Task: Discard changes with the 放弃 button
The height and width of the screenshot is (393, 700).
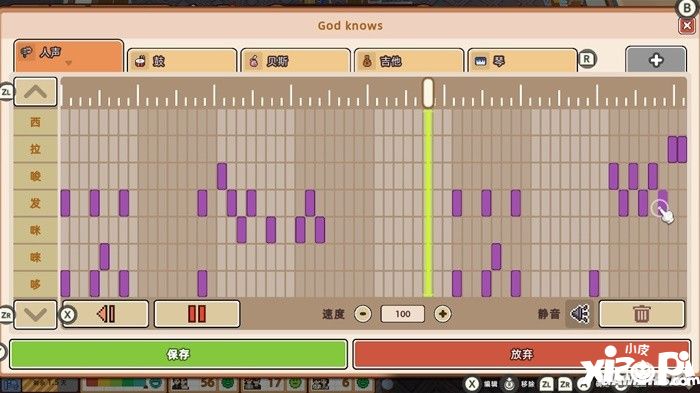Action: pos(521,354)
